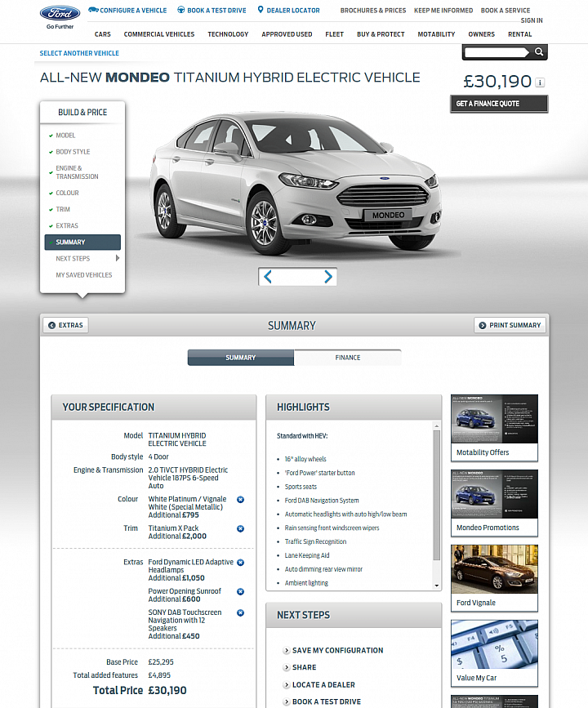The height and width of the screenshot is (708, 588).
Task: Go to Trim step
Action: 63,209
